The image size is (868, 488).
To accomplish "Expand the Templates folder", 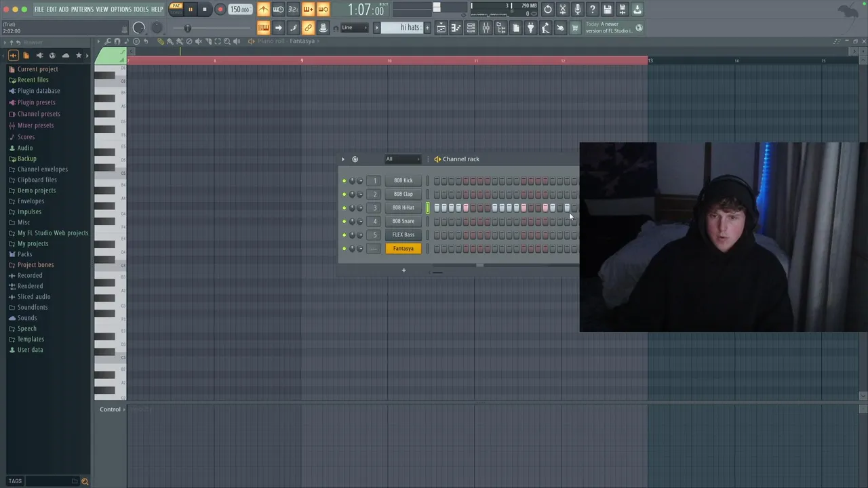I will 31,339.
